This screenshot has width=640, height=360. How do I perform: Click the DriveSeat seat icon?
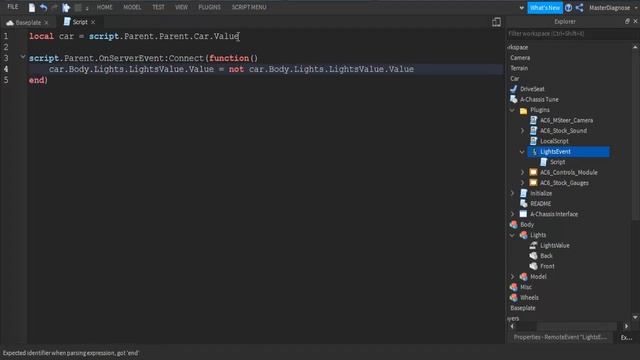pos(513,89)
